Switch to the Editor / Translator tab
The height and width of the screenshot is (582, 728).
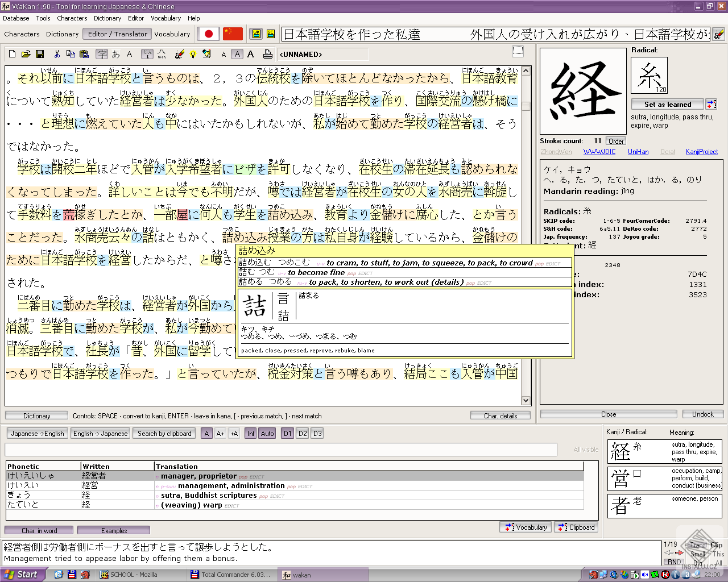tap(118, 34)
